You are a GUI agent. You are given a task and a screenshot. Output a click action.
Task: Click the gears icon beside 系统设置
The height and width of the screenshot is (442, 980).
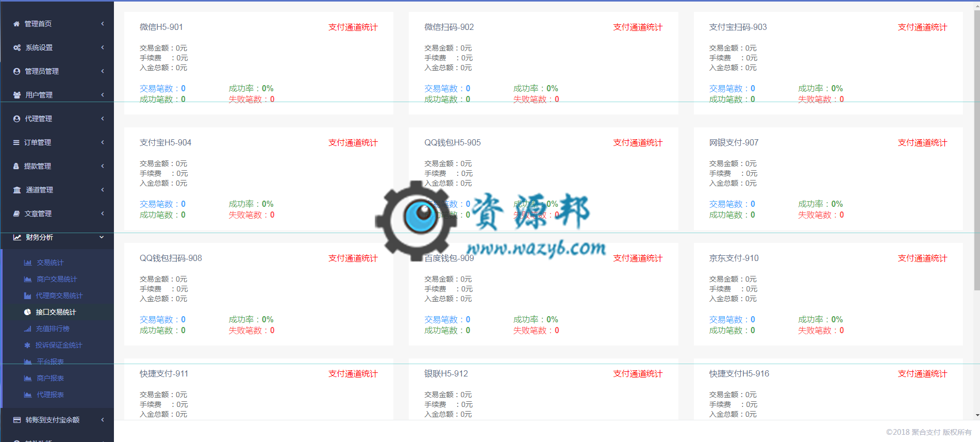(x=17, y=47)
